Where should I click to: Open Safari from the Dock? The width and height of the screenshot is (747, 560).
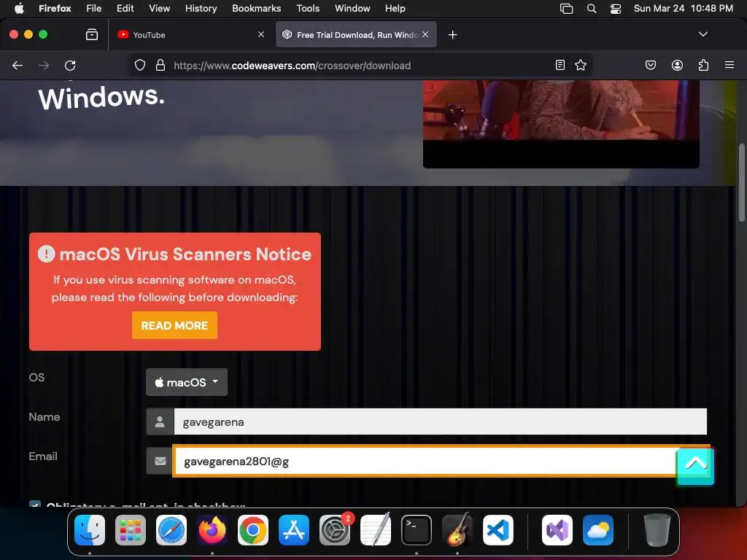coord(171,530)
